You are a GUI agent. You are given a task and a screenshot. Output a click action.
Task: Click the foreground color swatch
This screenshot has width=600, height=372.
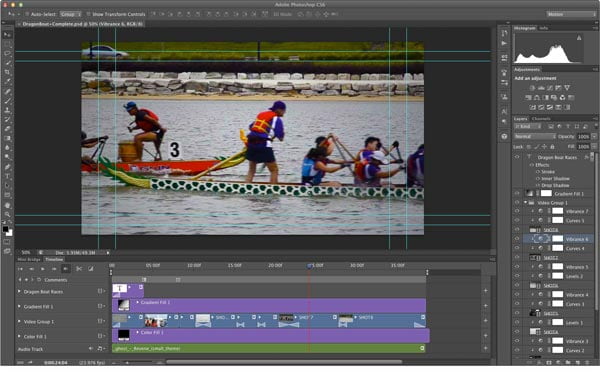pyautogui.click(x=5, y=229)
